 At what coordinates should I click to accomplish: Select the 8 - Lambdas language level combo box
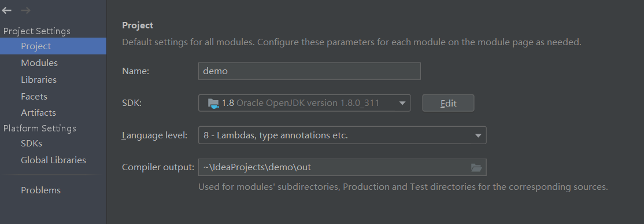pos(342,135)
